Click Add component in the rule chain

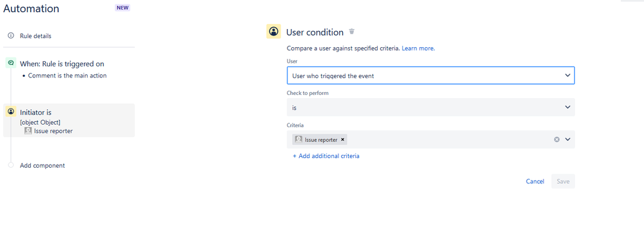[43, 166]
